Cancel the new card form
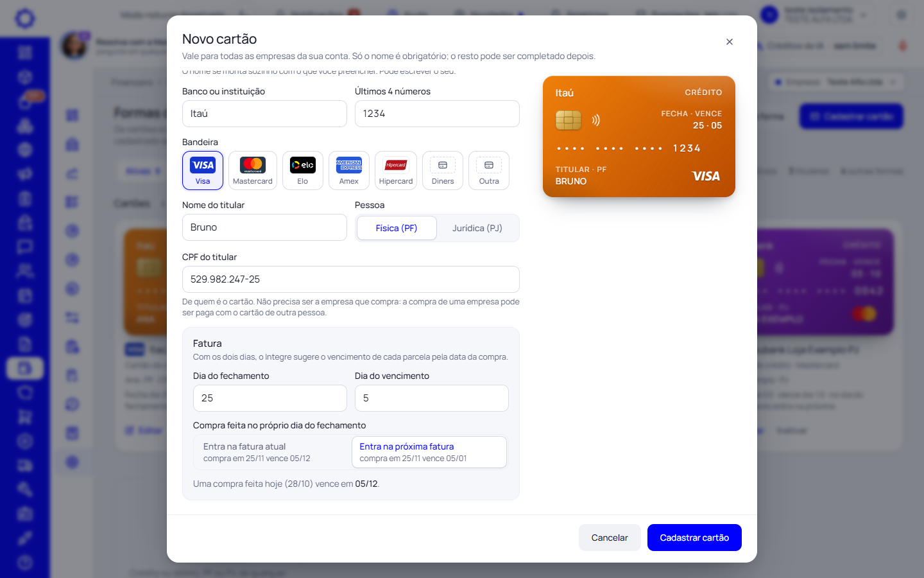 [610, 538]
